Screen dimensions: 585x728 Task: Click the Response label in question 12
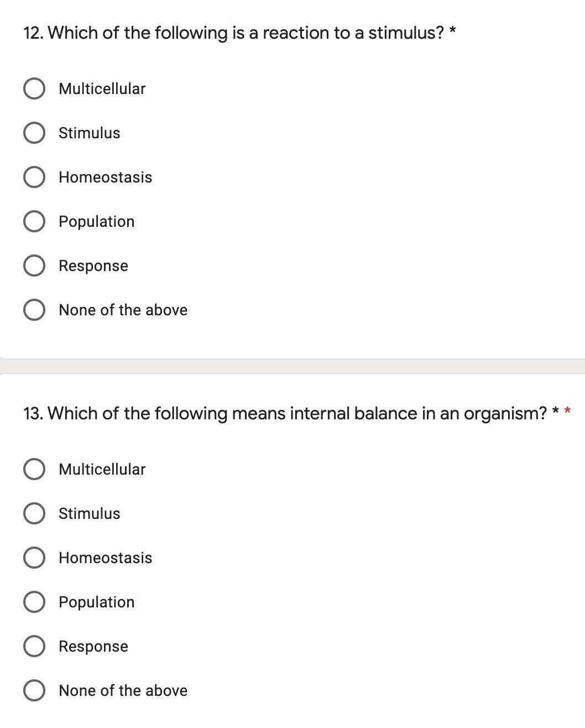(x=93, y=266)
